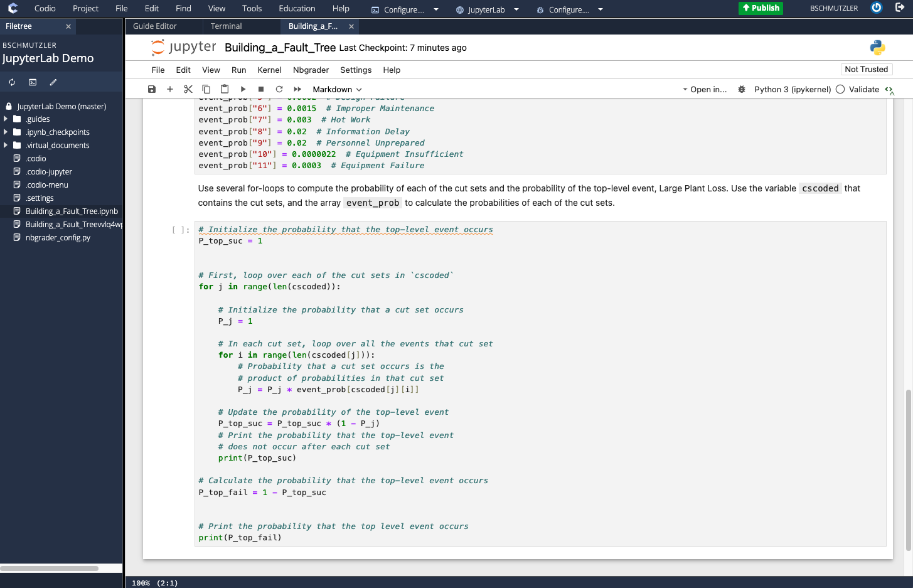Open the .codio-jupyter file
This screenshot has height=588, width=913.
point(49,171)
